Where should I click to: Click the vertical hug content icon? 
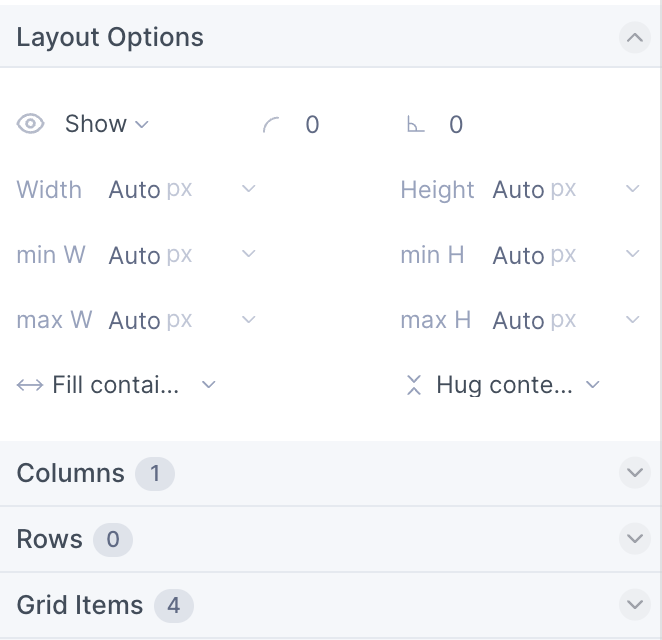(414, 385)
